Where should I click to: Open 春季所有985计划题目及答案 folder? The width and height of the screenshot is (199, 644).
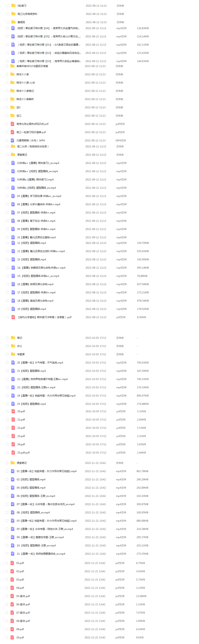coord(32,66)
